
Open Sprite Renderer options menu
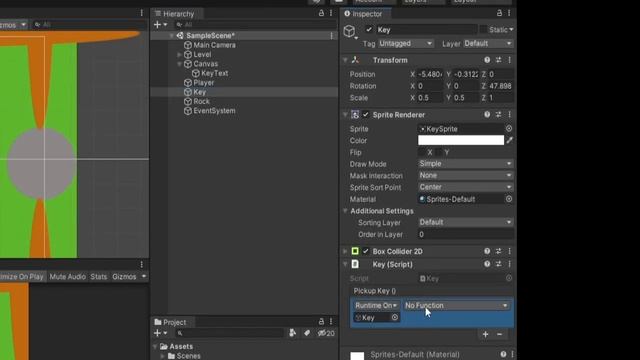509,115
